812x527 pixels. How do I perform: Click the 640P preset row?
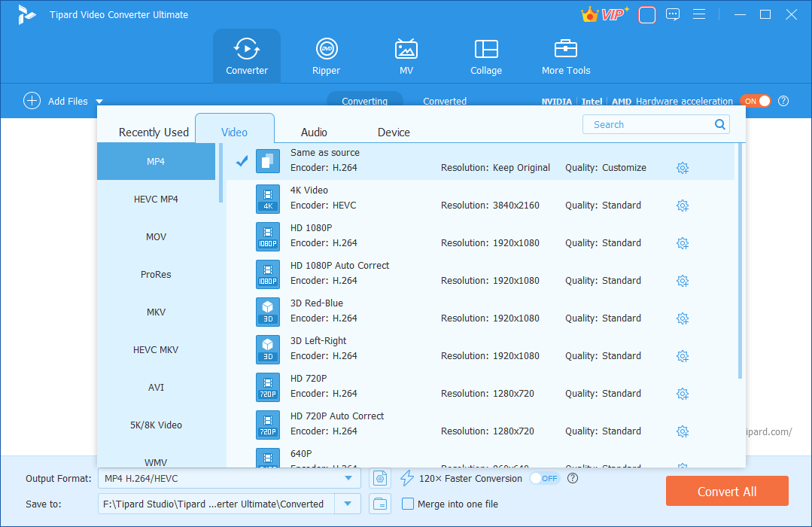tap(480, 458)
